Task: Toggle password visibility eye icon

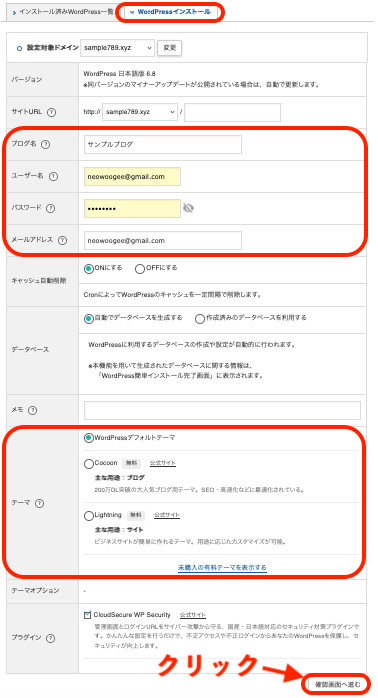Action: tap(188, 208)
